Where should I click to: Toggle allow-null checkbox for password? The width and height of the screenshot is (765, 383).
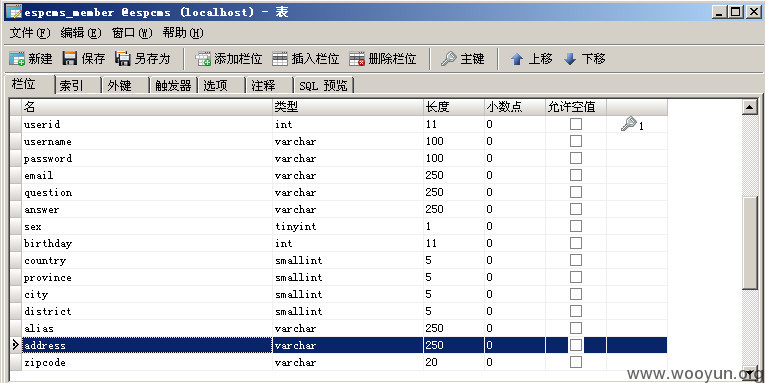(x=576, y=158)
